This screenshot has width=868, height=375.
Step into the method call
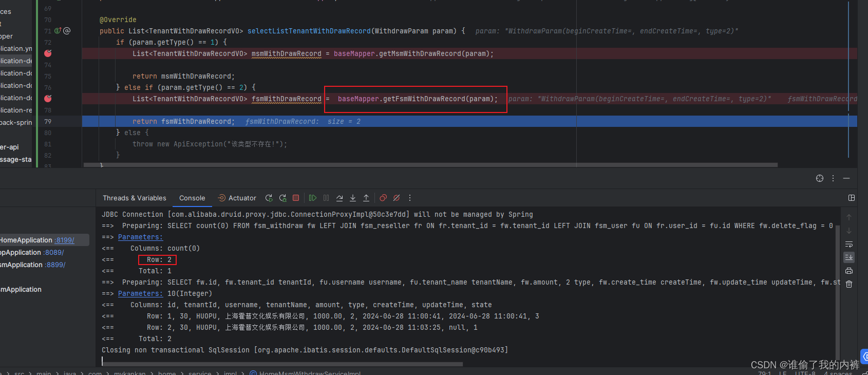353,198
